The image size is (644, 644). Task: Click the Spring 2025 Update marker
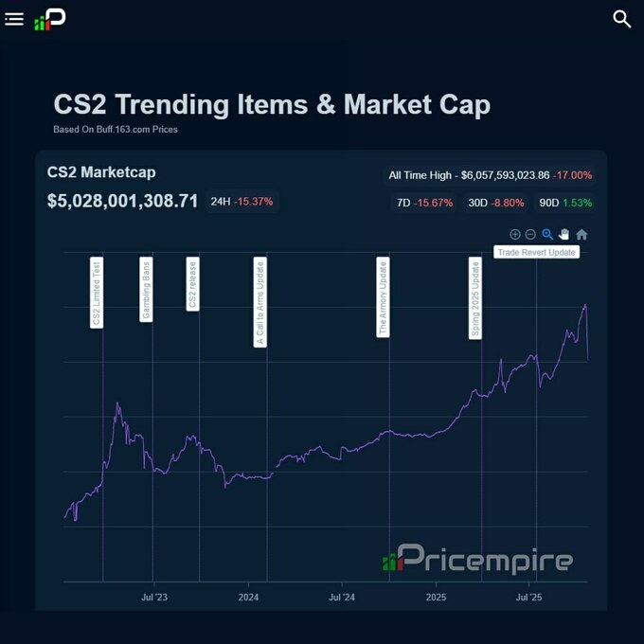(475, 297)
